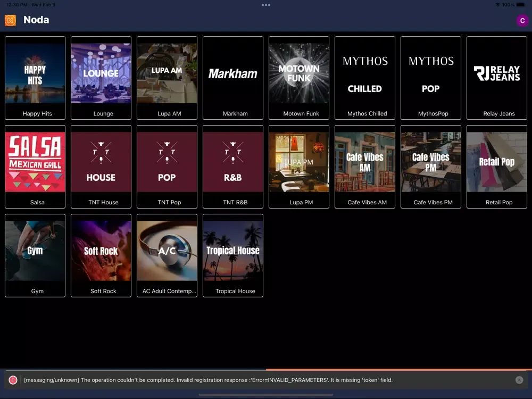Click the Noda app title
Viewport: 532px width, 399px height.
36,20
